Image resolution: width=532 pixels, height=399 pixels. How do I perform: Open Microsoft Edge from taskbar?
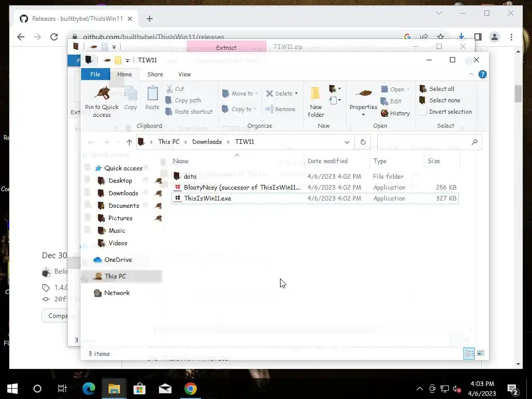click(89, 389)
